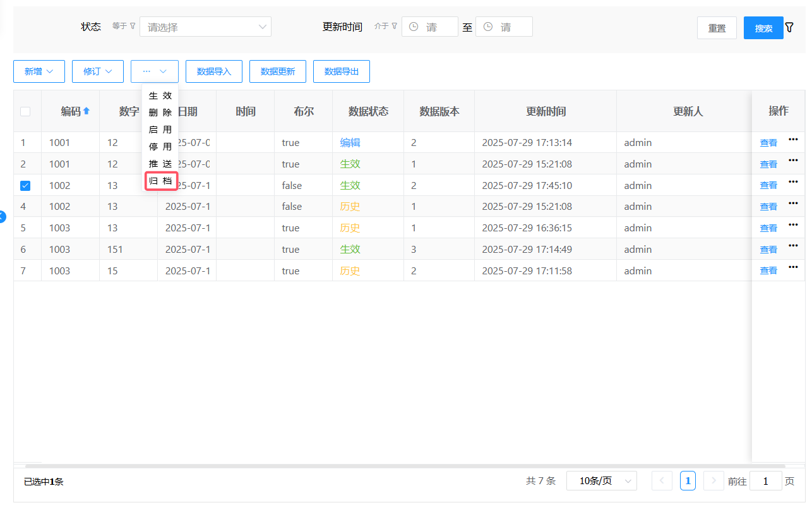Screen dimensions: 812x505
Task: Expand the 新增 dropdown button
Action: tap(39, 71)
